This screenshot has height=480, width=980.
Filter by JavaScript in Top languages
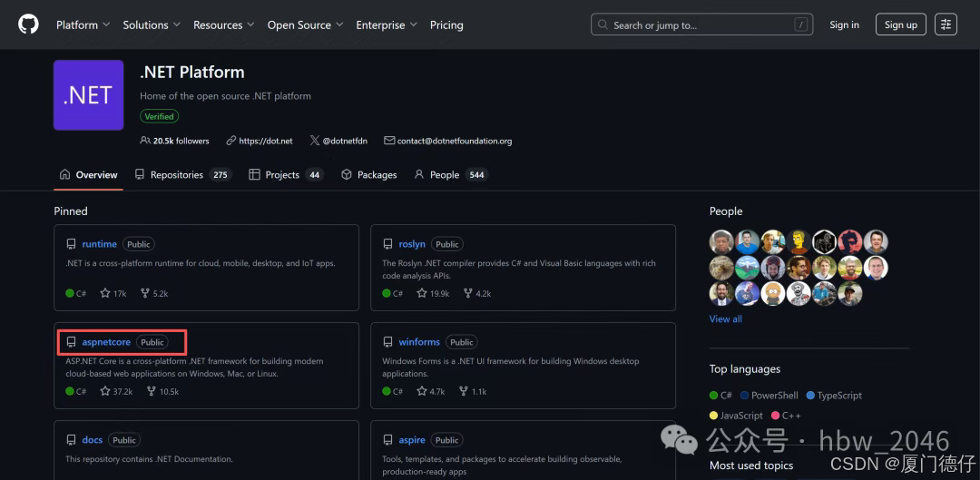tap(736, 416)
